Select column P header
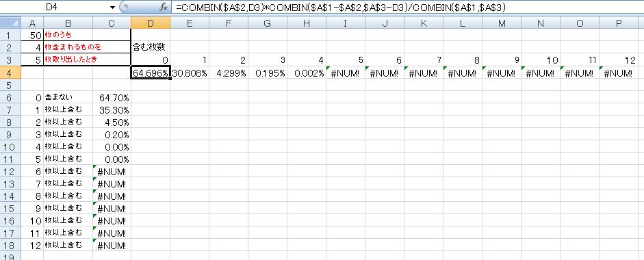The width and height of the screenshot is (644, 260). click(619, 23)
